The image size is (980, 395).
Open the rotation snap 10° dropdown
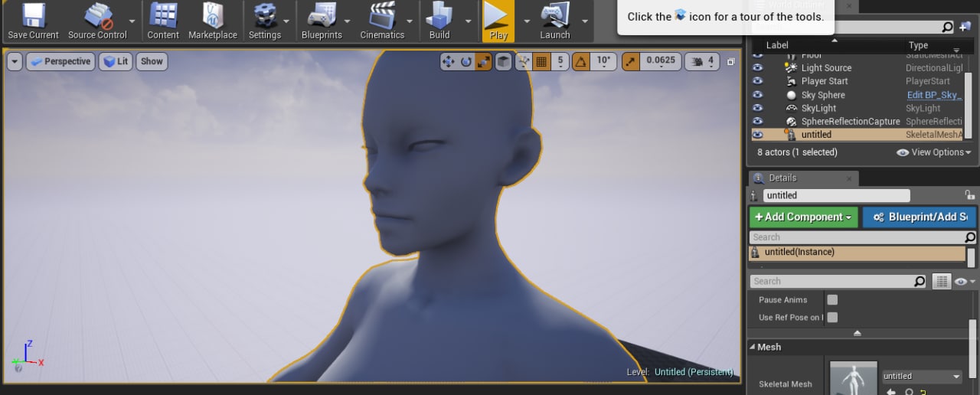pyautogui.click(x=603, y=61)
